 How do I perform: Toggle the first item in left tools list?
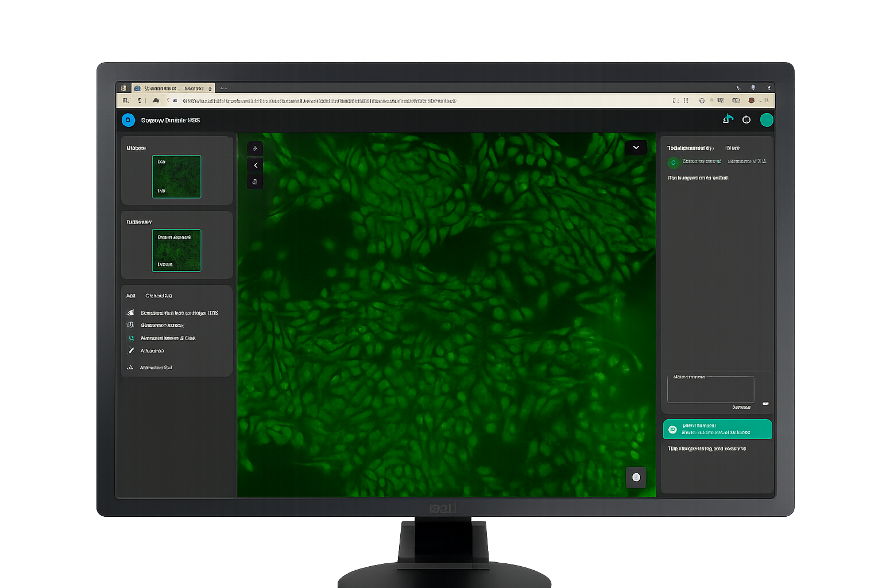click(131, 313)
